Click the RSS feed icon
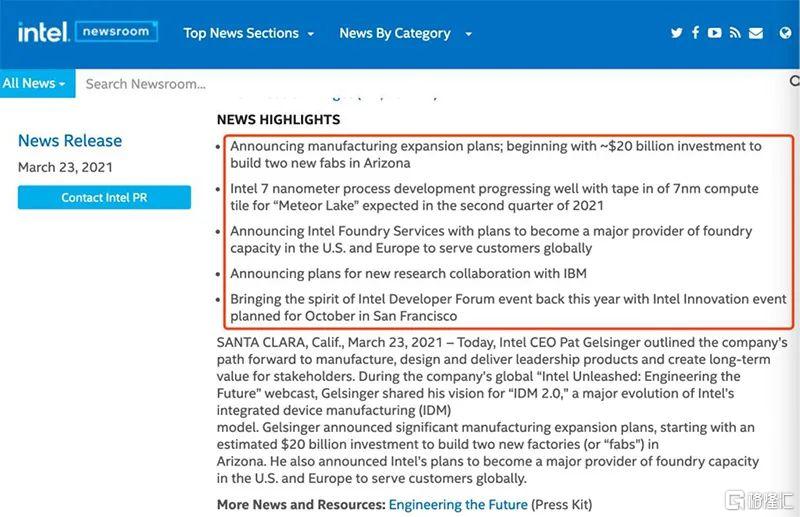800x517 pixels. (x=735, y=33)
